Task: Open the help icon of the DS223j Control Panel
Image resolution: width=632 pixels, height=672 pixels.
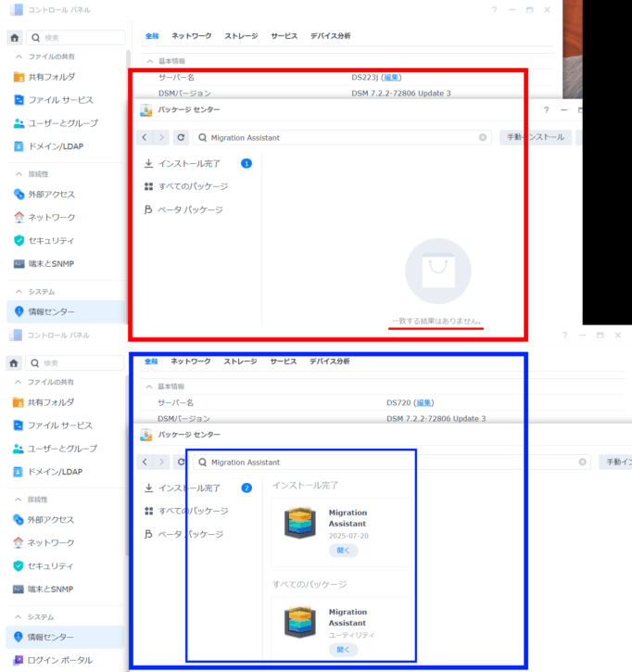Action: tap(494, 9)
